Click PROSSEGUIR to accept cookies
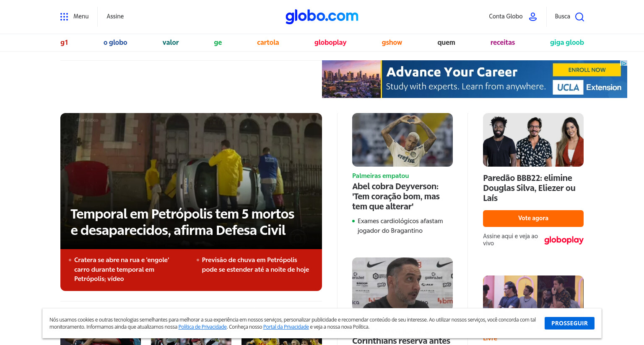 (569, 323)
